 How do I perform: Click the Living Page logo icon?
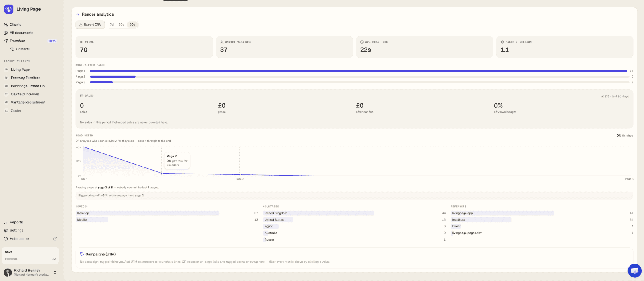[x=9, y=9]
